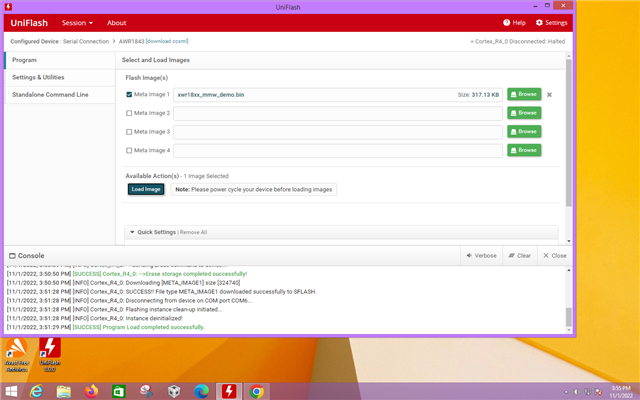Click Remove All in Quick Settings
This screenshot has width=640, height=400.
[193, 232]
